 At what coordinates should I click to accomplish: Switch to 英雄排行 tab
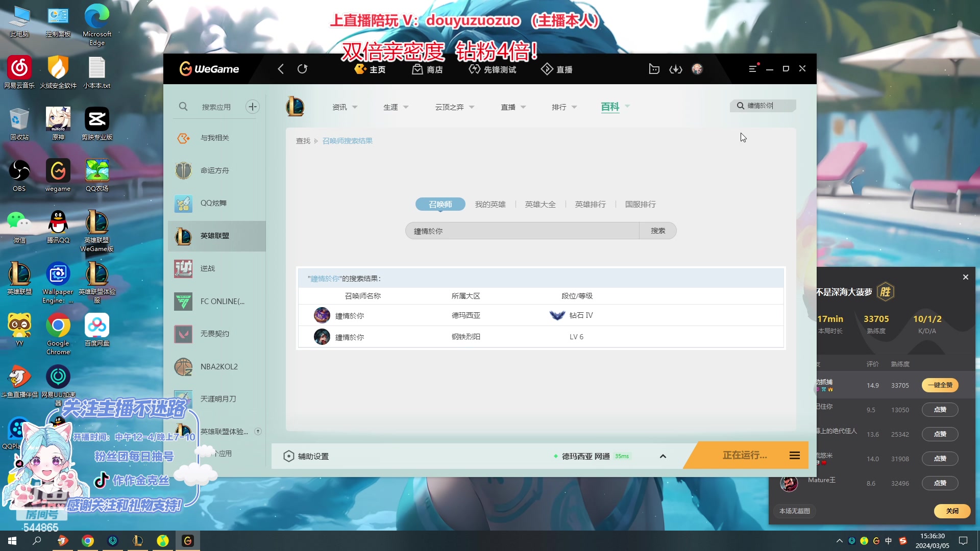pos(591,204)
